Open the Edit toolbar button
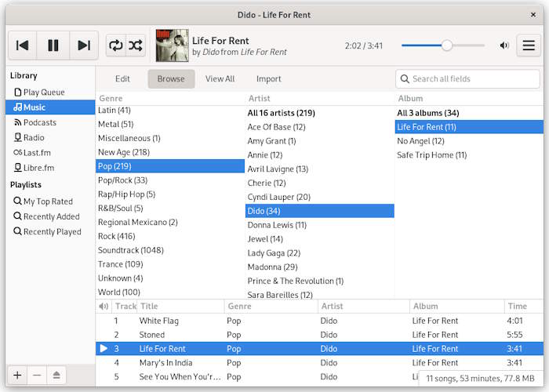 coord(122,78)
